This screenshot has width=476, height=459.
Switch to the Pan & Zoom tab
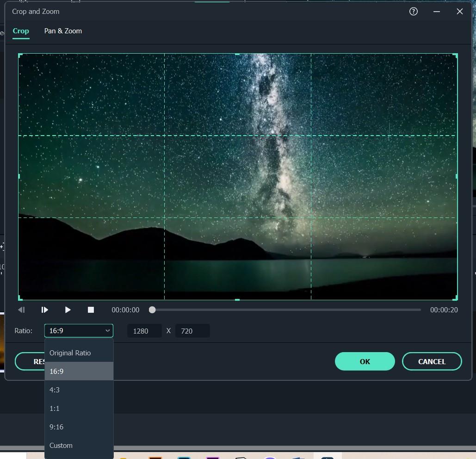[x=63, y=31]
